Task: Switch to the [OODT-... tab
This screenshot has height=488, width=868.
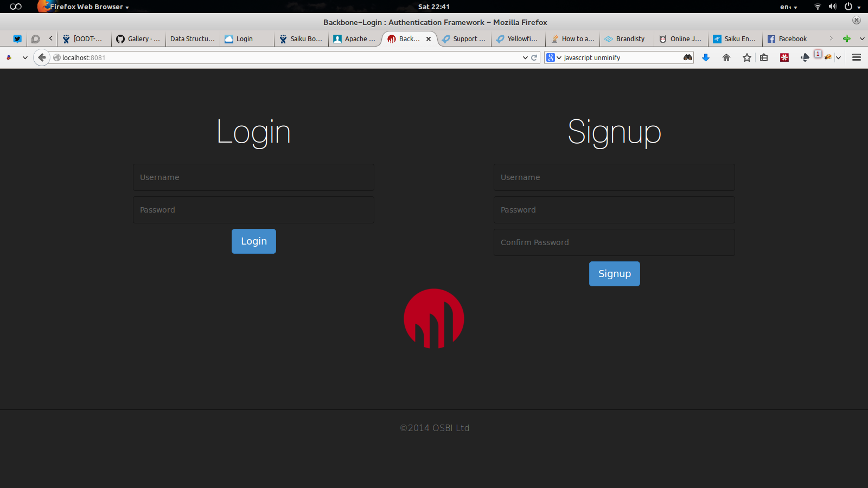Action: pyautogui.click(x=84, y=39)
